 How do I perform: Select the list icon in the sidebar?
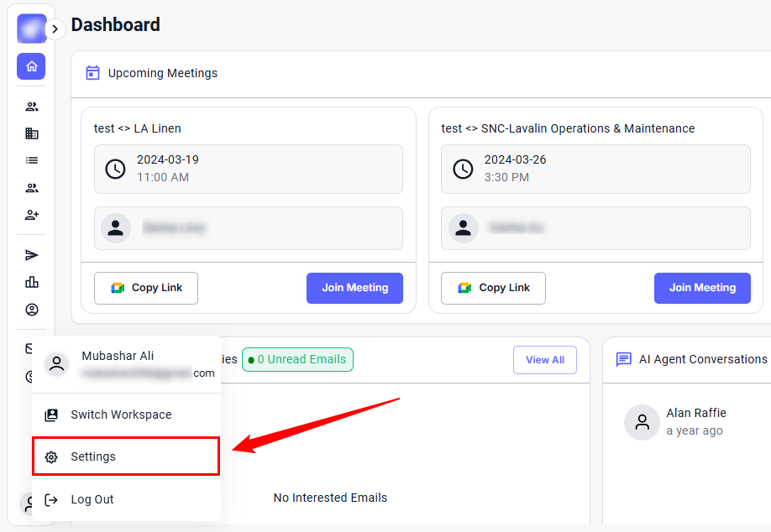coord(32,160)
